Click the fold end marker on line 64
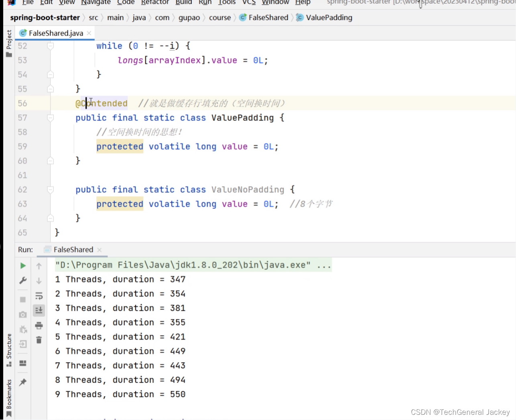516x420 pixels. [50, 218]
